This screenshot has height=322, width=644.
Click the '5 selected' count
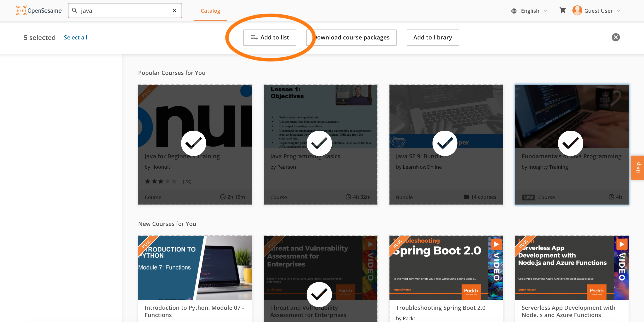point(40,38)
